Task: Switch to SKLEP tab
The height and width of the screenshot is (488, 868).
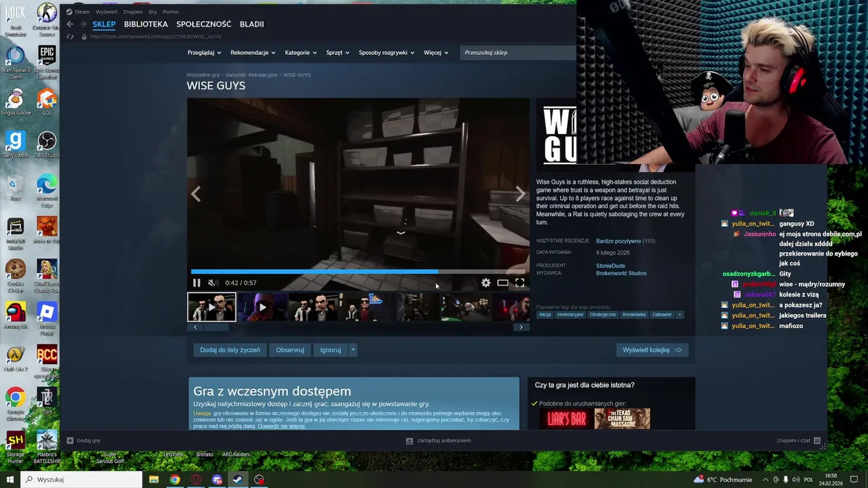Action: coord(104,24)
